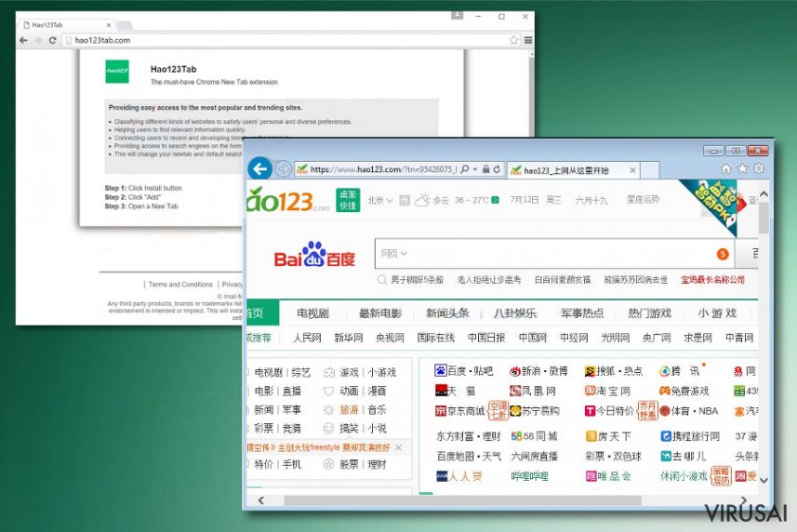This screenshot has width=797, height=532.
Task: Open the 央视网 link
Action: pos(390,338)
